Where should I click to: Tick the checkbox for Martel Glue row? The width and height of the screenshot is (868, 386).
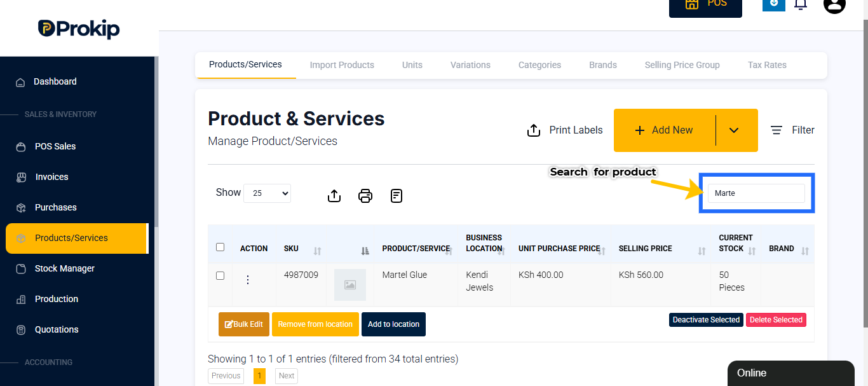(x=220, y=275)
